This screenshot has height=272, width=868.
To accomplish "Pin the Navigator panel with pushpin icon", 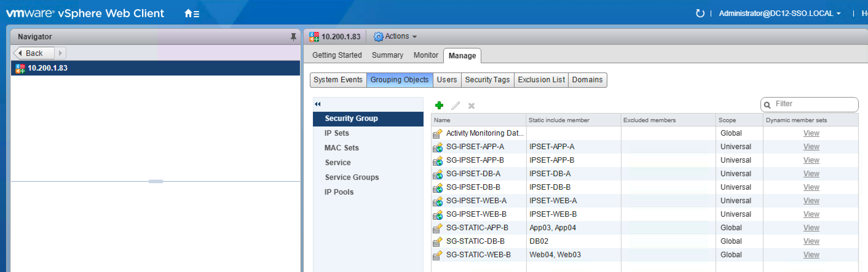I will coord(293,37).
